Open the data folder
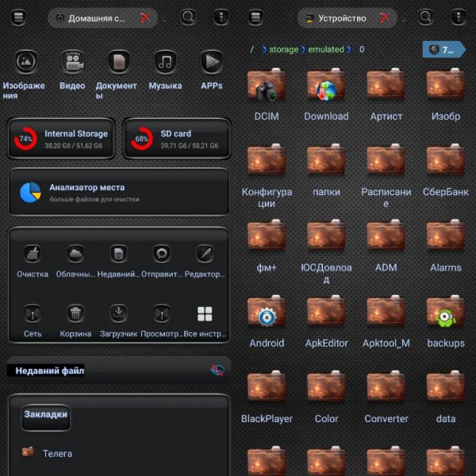The height and width of the screenshot is (476, 476). coord(446,387)
